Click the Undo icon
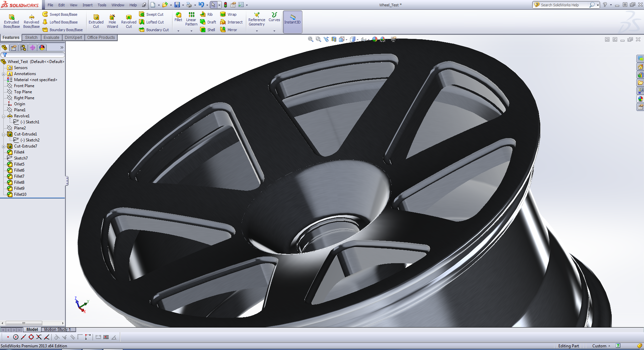The height and width of the screenshot is (350, 644). click(201, 5)
